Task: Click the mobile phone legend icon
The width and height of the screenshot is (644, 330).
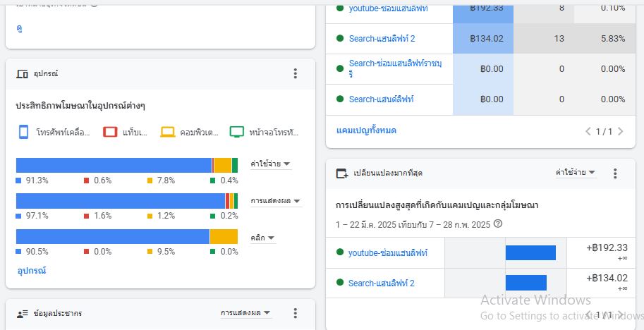Action: point(23,132)
